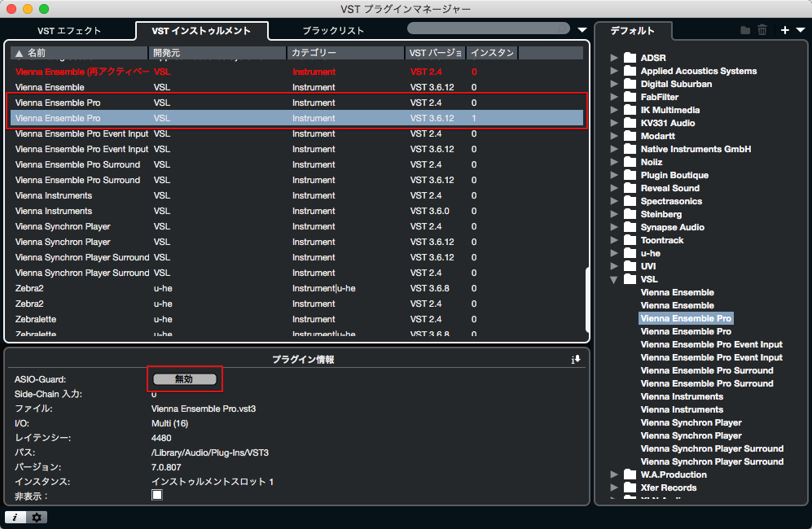Click the plugin search field
The height and width of the screenshot is (529, 812).
(489, 28)
